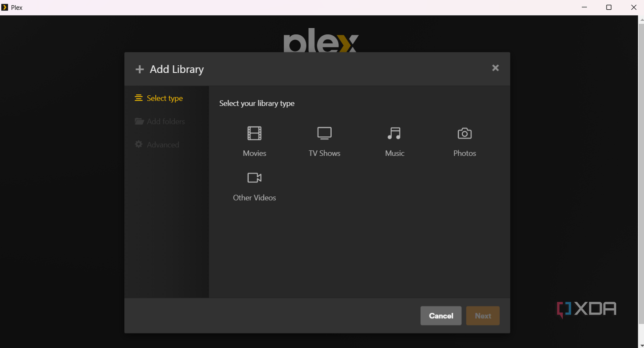Choose the TV Shows monitor icon

point(324,133)
